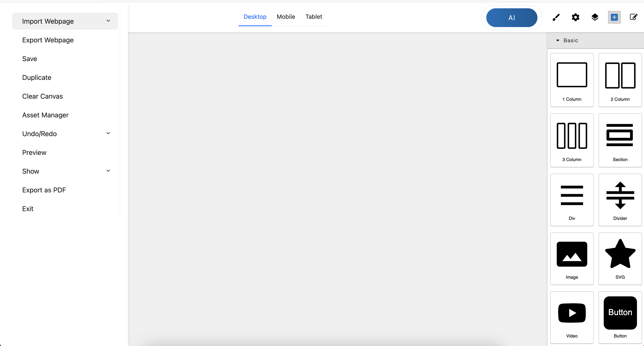The image size is (644, 346).
Task: Open the style manager brush icon
Action: 556,17
